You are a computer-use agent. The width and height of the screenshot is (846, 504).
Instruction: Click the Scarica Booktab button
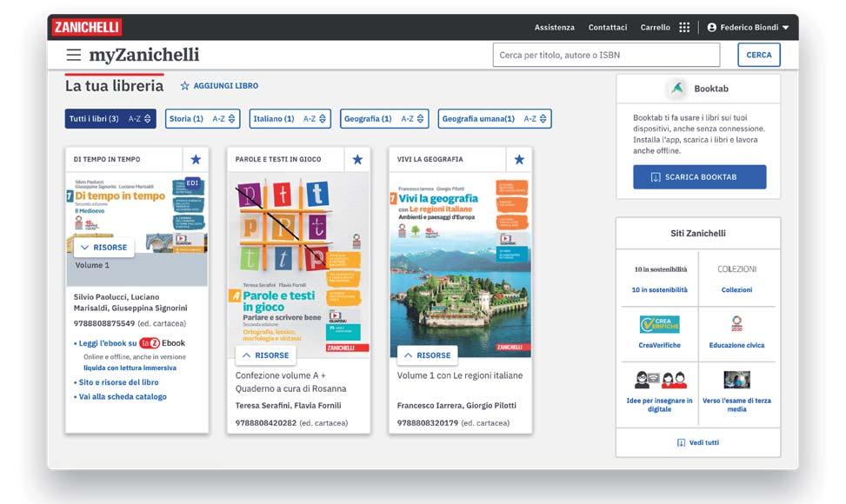tap(699, 176)
